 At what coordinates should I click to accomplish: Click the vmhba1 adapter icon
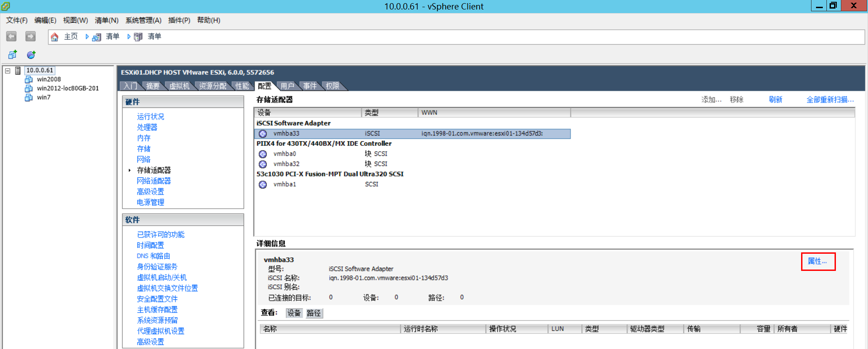tap(263, 184)
